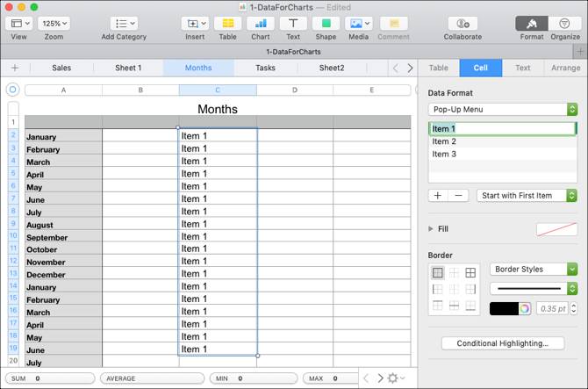Open the Arrange inspector tab

click(565, 68)
